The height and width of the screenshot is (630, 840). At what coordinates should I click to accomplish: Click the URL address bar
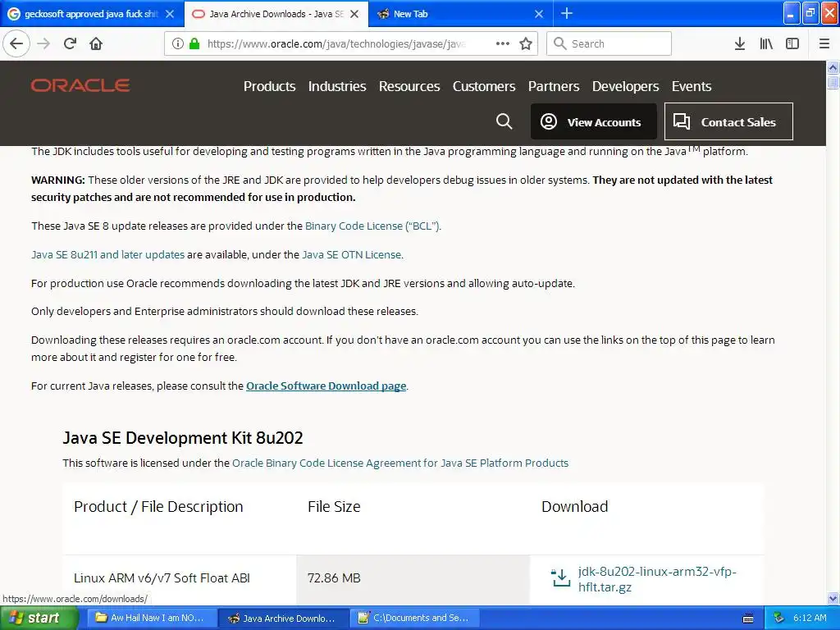pos(337,43)
